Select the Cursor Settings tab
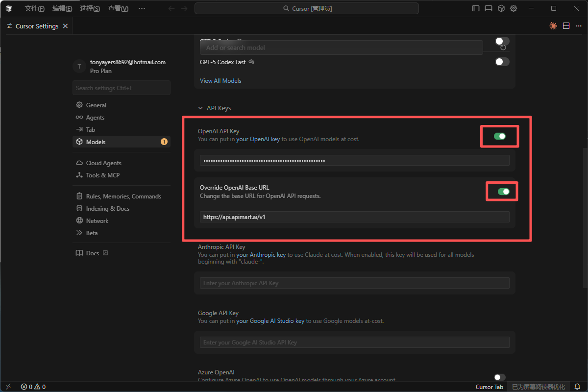The image size is (588, 392). pyautogui.click(x=37, y=26)
